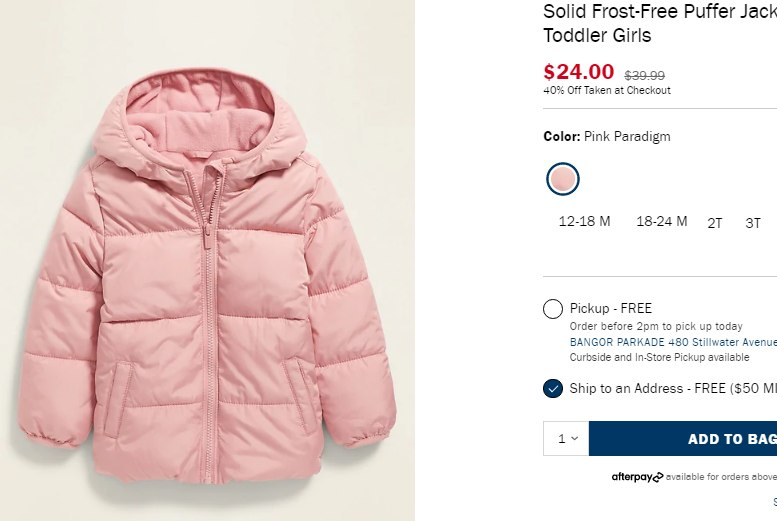Select Ship to an Address option
777x521 pixels.
coord(553,388)
